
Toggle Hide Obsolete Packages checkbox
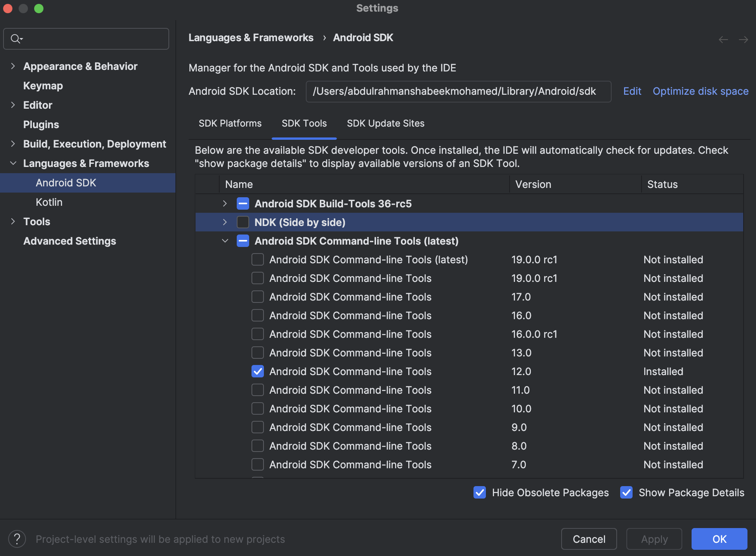point(480,492)
